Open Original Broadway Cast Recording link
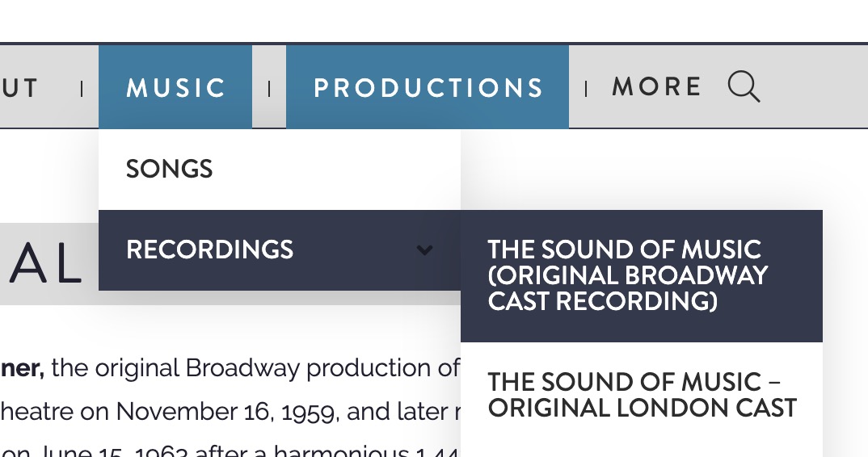 click(642, 276)
